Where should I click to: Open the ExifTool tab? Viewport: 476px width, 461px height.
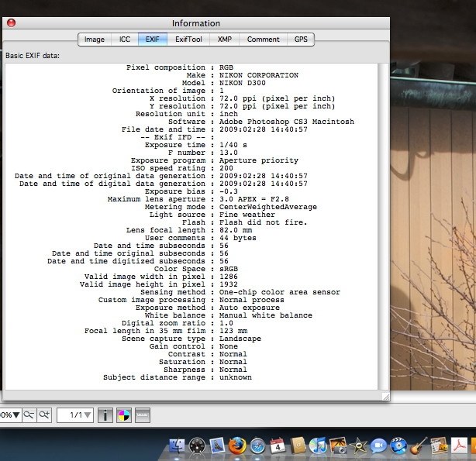[188, 40]
